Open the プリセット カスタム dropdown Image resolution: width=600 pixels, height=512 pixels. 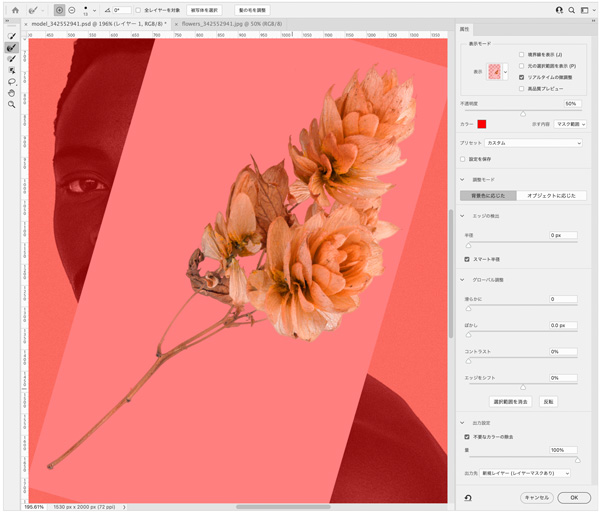point(533,143)
